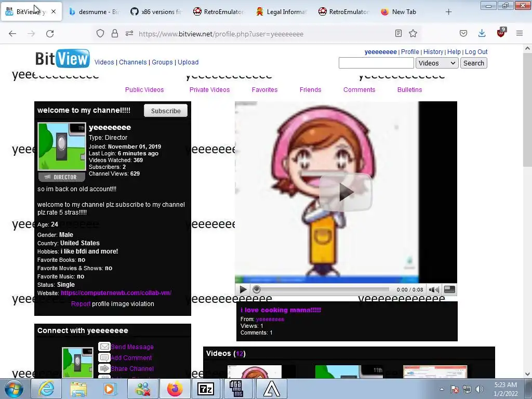
Task: Open the tracking protection shield icon
Action: point(100,34)
